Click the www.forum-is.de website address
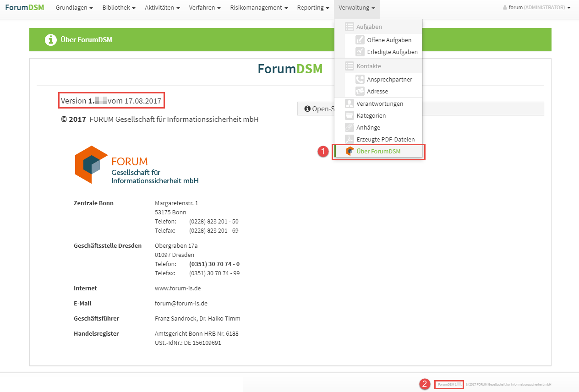Screen dimensions: 579x392 click(178, 289)
